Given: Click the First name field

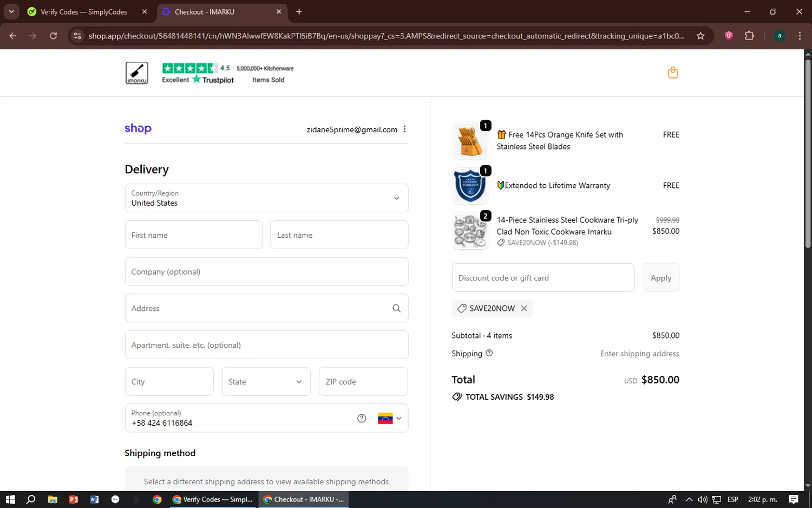Looking at the screenshot, I should click(x=193, y=235).
